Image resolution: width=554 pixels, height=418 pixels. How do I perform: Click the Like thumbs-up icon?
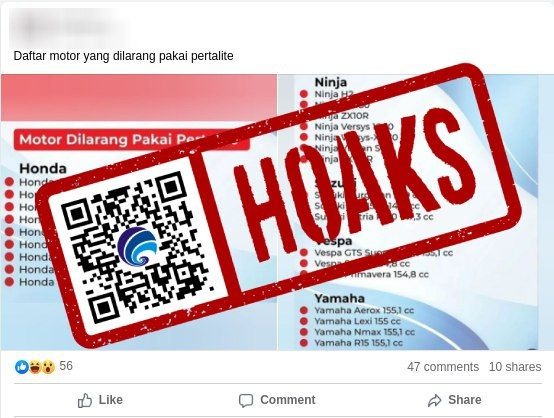(x=85, y=400)
